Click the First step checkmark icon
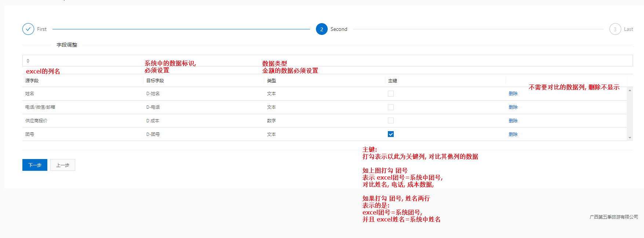The height and width of the screenshot is (238, 644). pos(28,29)
